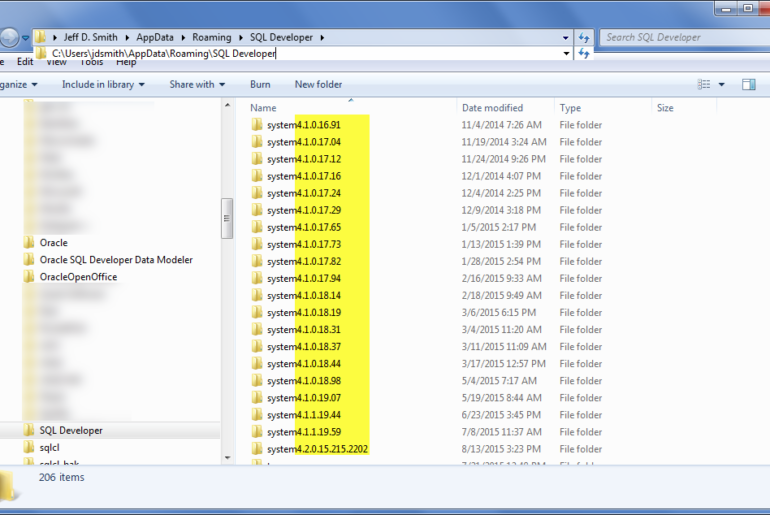
Task: Select folder system4.2.0.15.215.2202
Action: coord(317,449)
